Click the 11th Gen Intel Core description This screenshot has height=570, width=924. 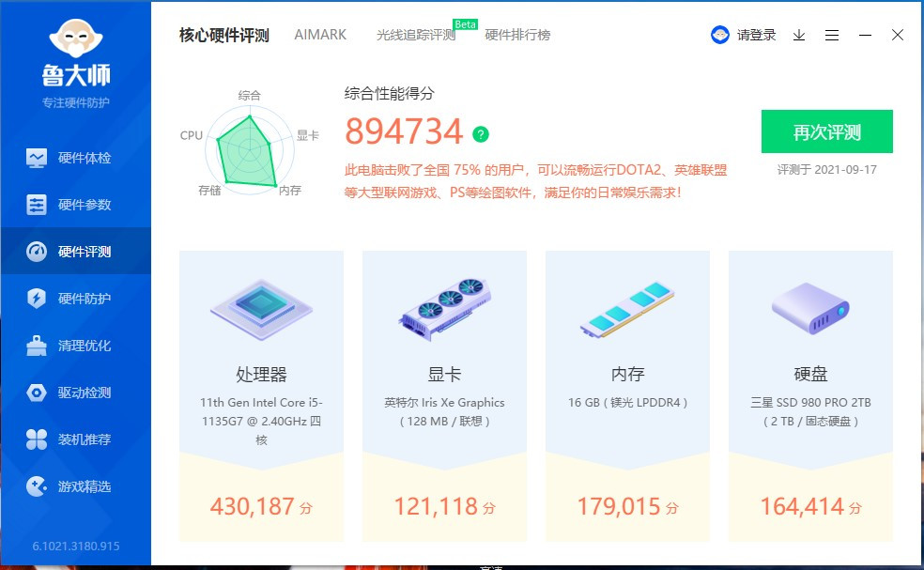(261, 421)
